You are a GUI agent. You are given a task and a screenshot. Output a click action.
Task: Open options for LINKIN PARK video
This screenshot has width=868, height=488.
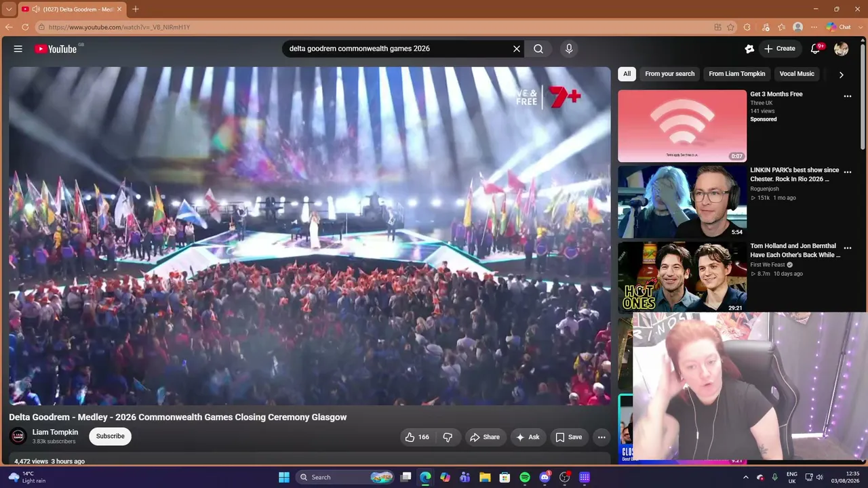[848, 172]
